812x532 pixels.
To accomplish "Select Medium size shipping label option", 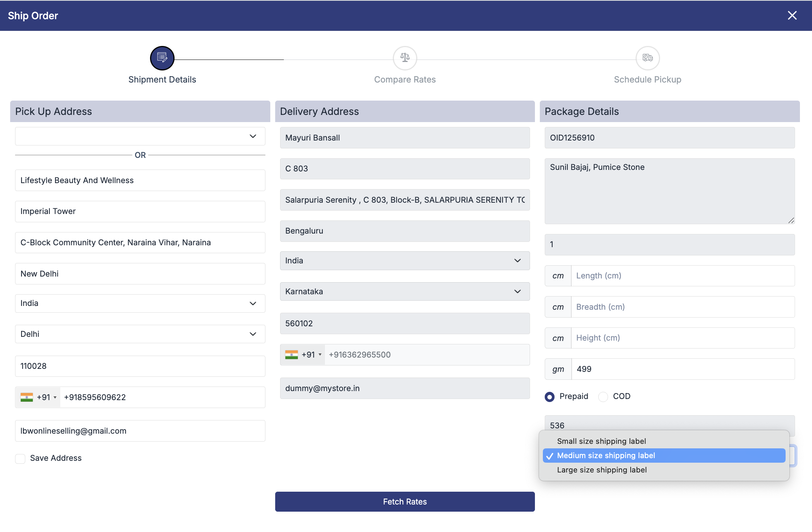I will [x=606, y=456].
